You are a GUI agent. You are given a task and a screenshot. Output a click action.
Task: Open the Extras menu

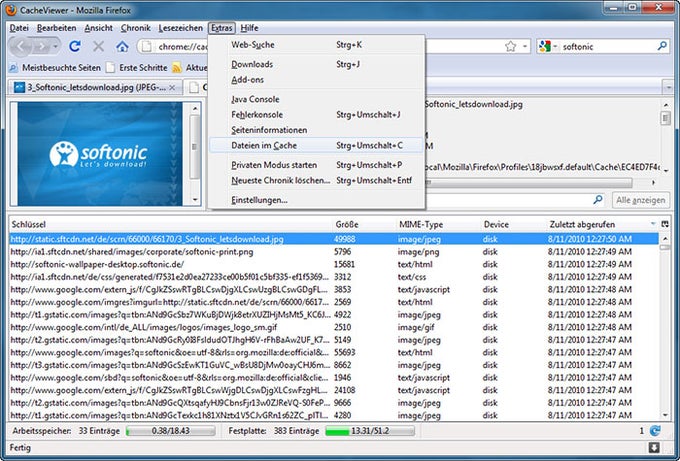coord(222,28)
